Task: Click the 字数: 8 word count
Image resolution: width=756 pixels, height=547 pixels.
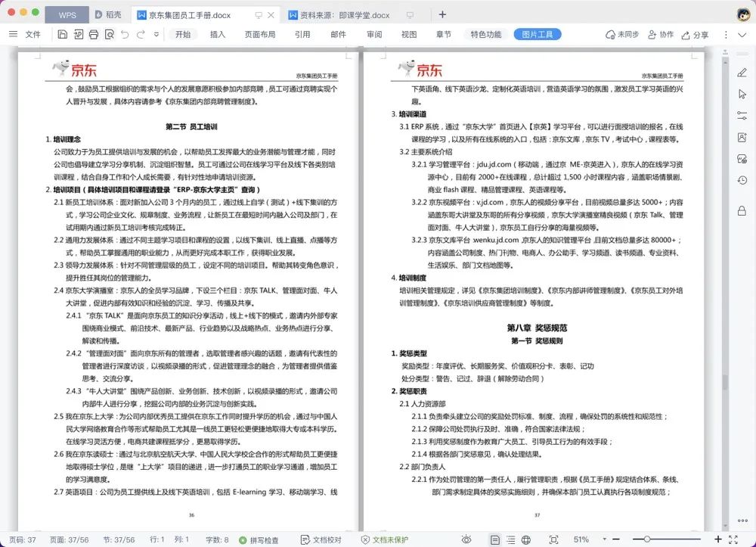Action: 217,539
